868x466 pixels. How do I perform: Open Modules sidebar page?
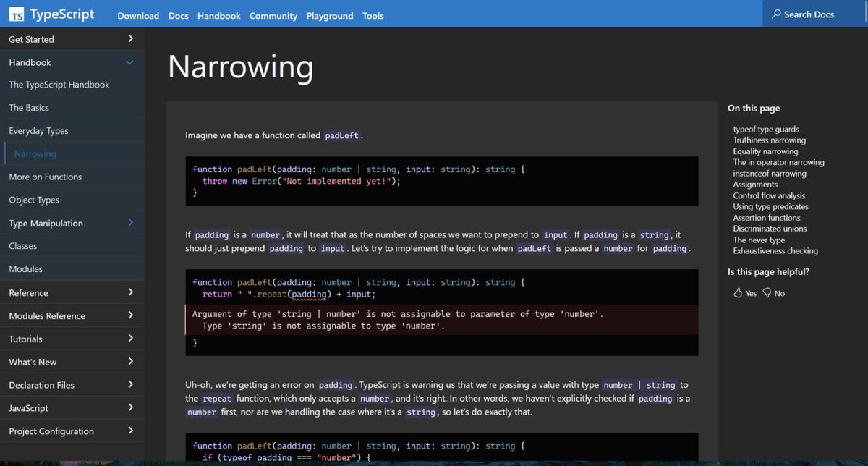[26, 269]
